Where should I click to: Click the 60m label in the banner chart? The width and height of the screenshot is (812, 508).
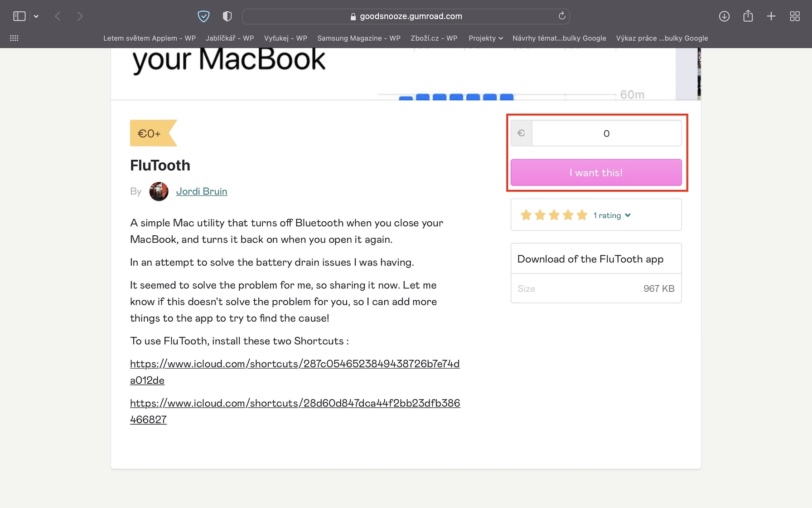tap(632, 95)
